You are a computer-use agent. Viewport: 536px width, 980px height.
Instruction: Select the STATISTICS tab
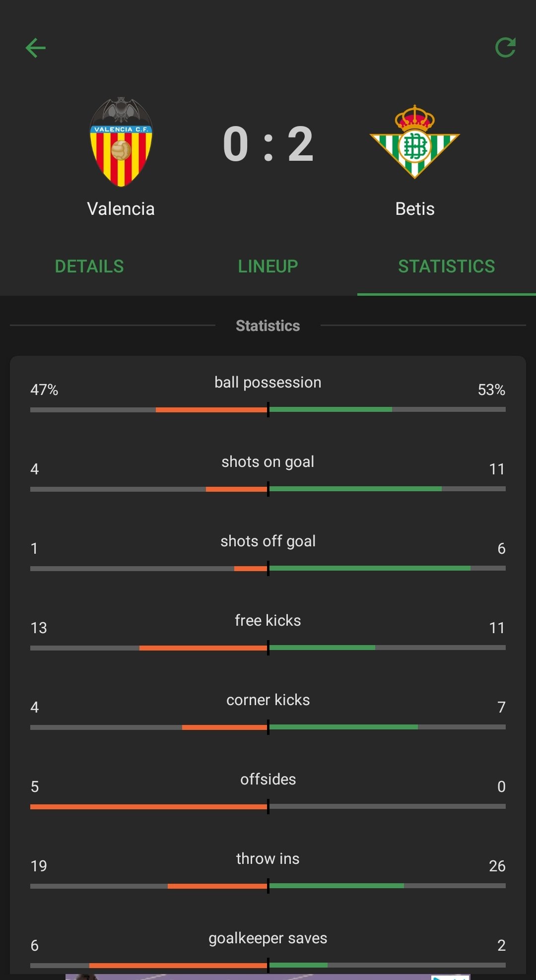tap(447, 266)
